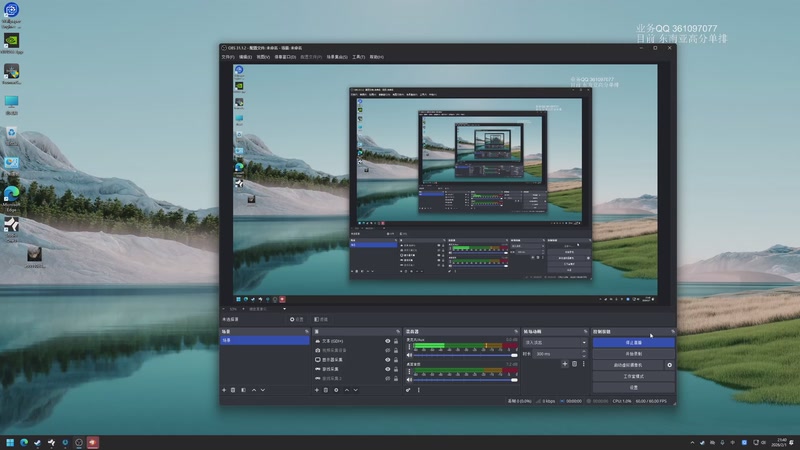Open source properties gear in Sources panel
This screenshot has height=450, width=800.
336,390
